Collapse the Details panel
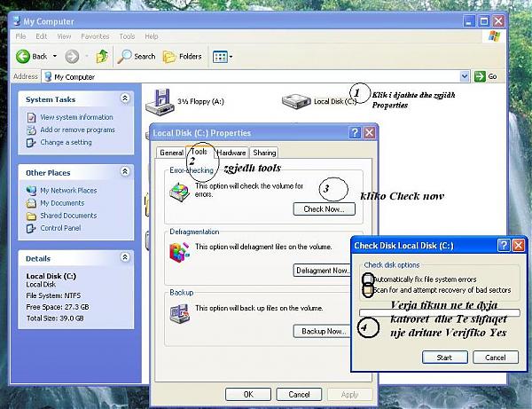The height and width of the screenshot is (409, 532). (x=125, y=257)
